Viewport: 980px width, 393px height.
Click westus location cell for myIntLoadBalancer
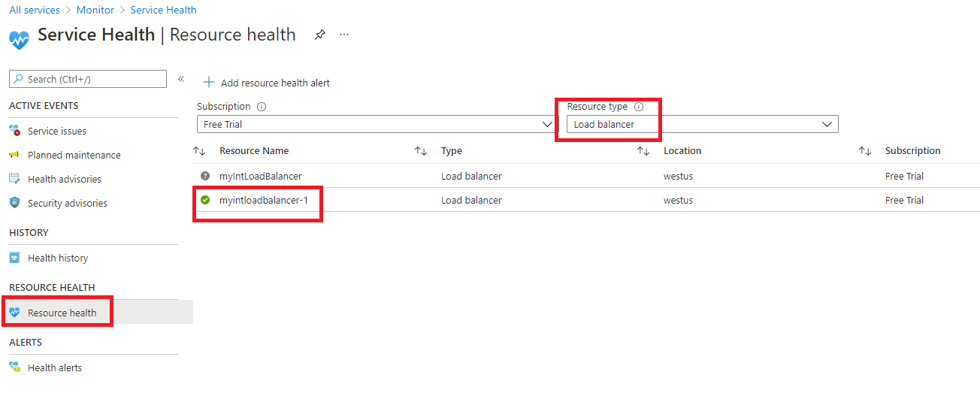click(x=678, y=176)
